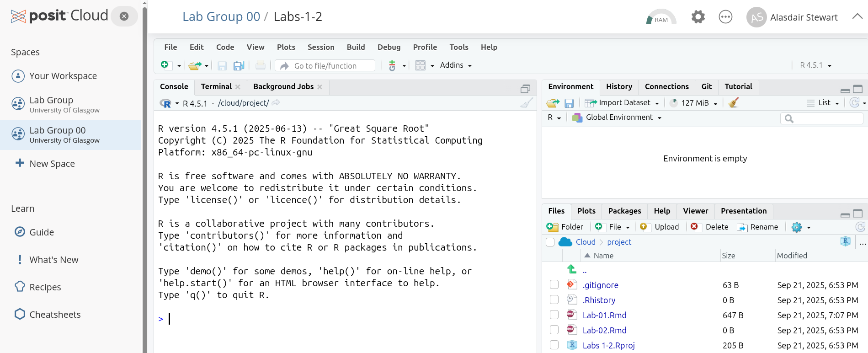868x353 pixels.
Task: Refresh the Files pane listing
Action: click(x=860, y=227)
